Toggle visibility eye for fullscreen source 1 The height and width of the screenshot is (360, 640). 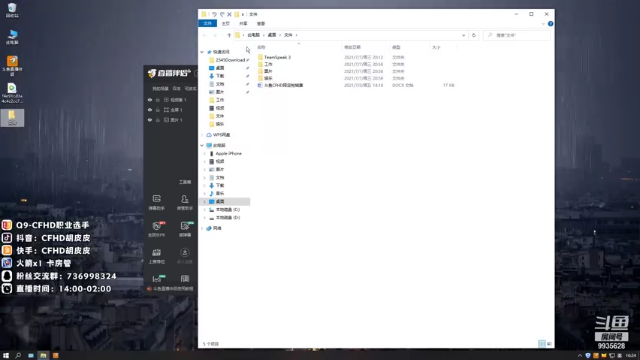(x=150, y=110)
